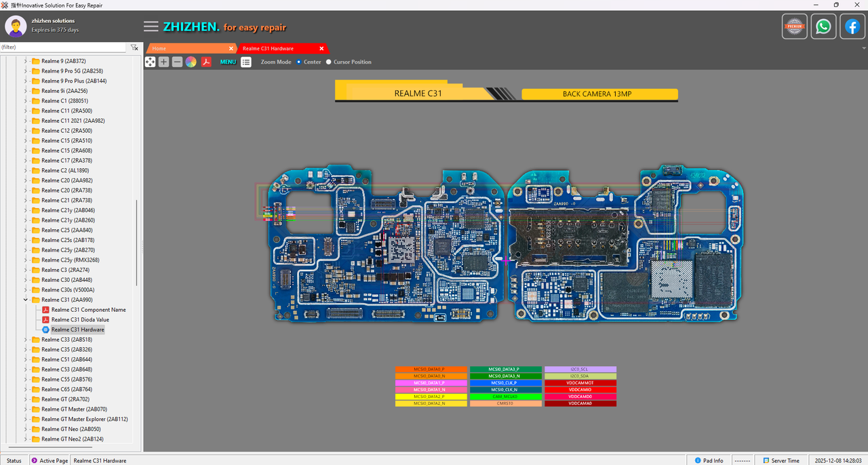The height and width of the screenshot is (465, 868).
Task: Select Cursor Position zoom mode radio
Action: click(x=329, y=62)
